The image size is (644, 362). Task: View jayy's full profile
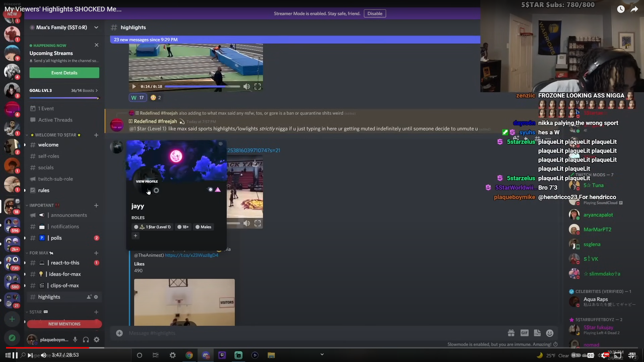pyautogui.click(x=147, y=181)
